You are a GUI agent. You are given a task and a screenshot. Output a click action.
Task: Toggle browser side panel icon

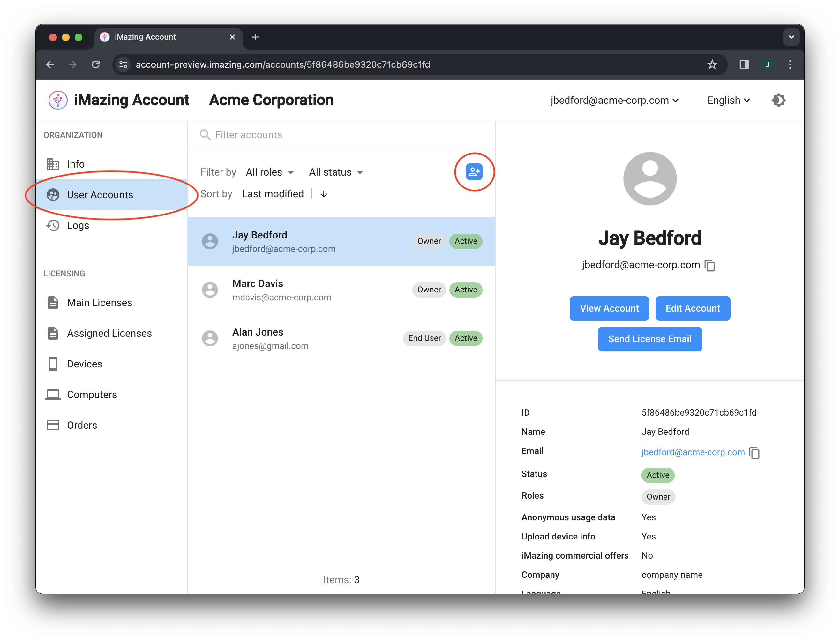[x=744, y=64]
